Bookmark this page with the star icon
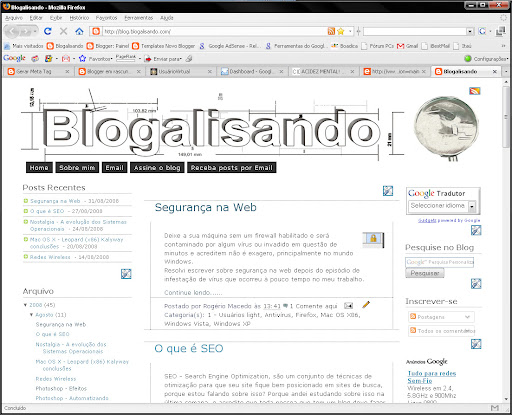Image resolution: width=512 pixels, height=415 pixels. click(x=341, y=31)
